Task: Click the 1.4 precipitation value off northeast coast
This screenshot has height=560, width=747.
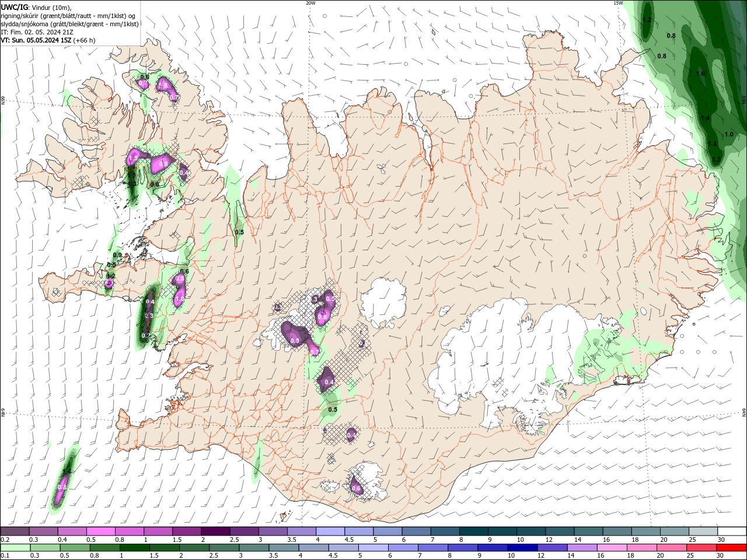Action: pos(705,118)
